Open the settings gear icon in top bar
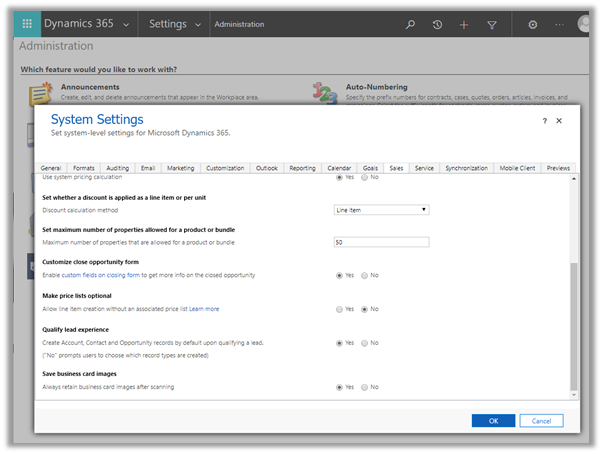602x454 pixels. (533, 24)
